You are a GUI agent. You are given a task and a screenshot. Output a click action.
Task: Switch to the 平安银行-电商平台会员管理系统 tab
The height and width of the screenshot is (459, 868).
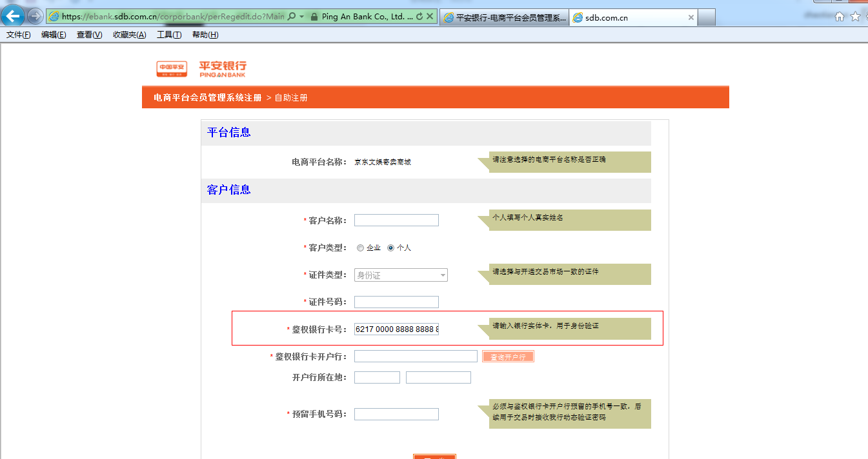tap(504, 17)
